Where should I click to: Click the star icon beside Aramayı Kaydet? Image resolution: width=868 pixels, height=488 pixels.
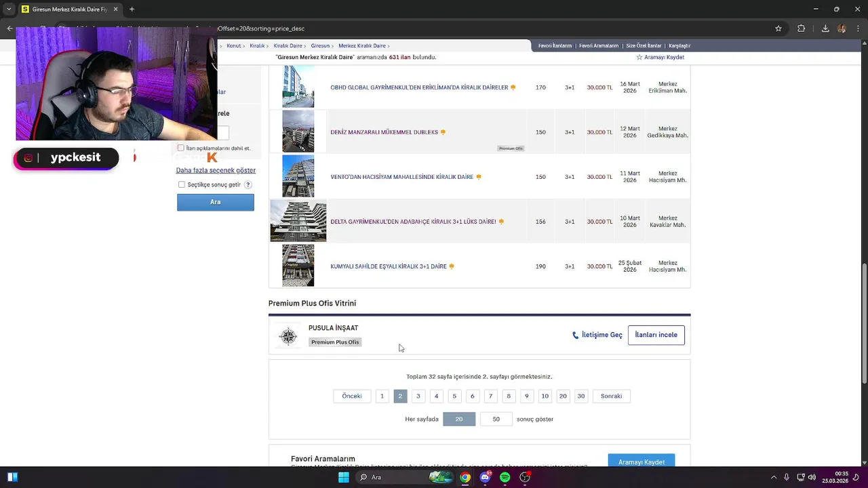coord(639,58)
